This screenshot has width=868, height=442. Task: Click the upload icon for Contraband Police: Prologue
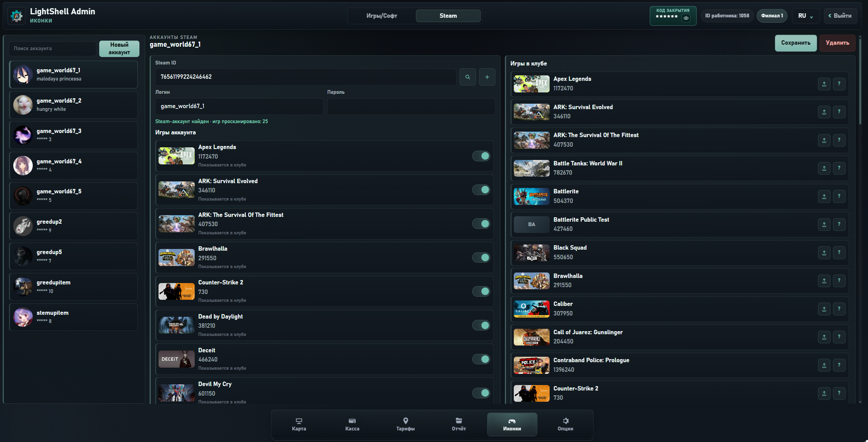[x=824, y=365]
